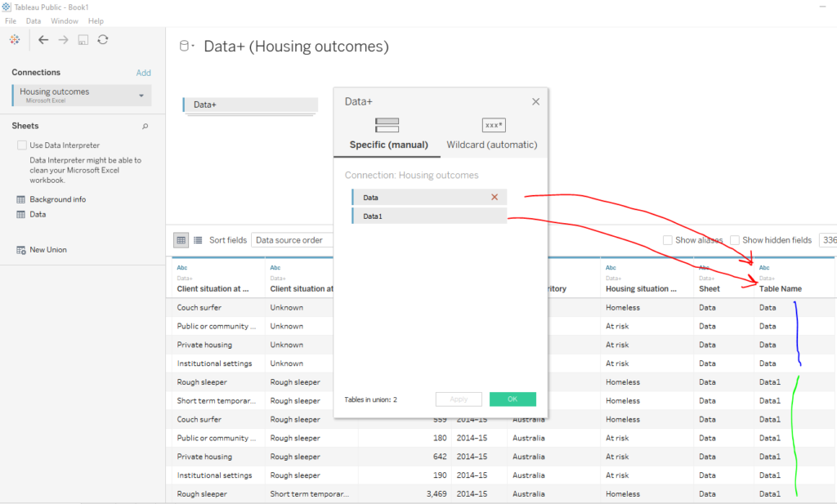This screenshot has height=504, width=837.
Task: Click Add connection link
Action: point(143,73)
